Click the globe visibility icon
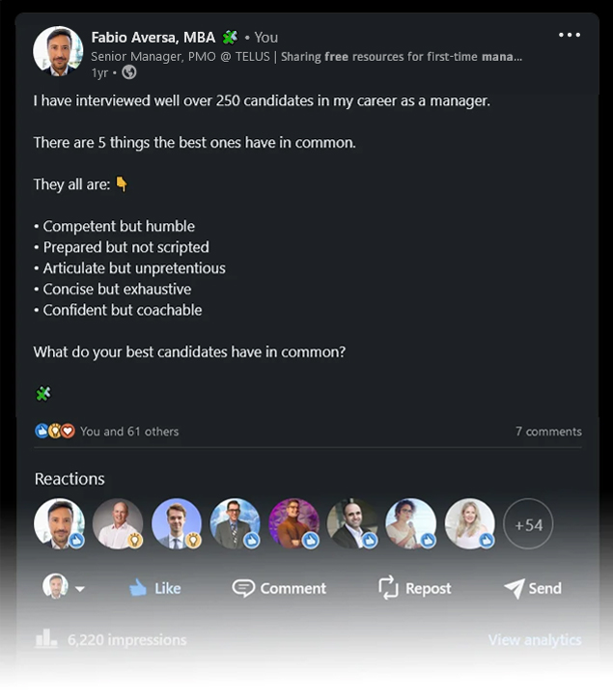The width and height of the screenshot is (613, 700). [x=129, y=72]
